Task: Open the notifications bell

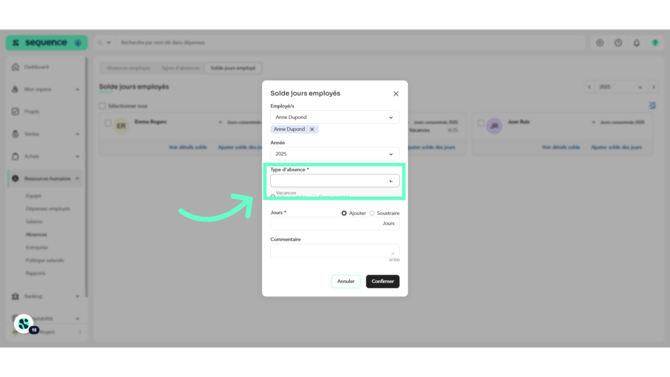Action: (637, 43)
